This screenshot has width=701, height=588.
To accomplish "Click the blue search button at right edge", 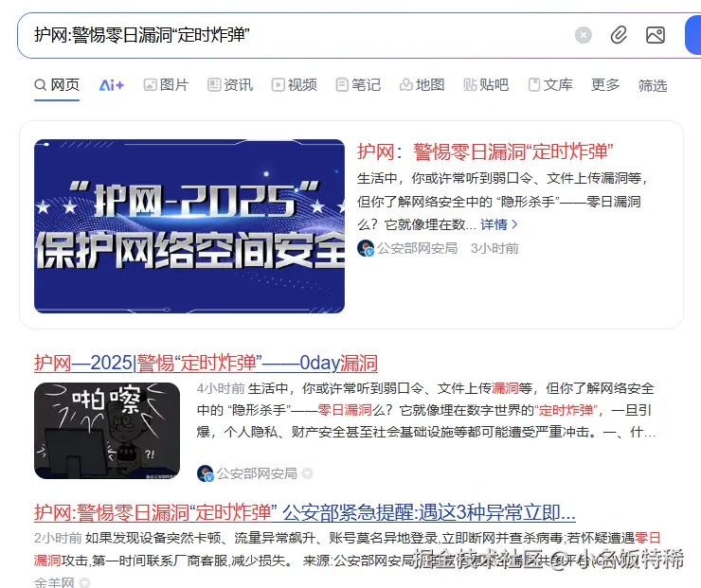I will pos(693,35).
